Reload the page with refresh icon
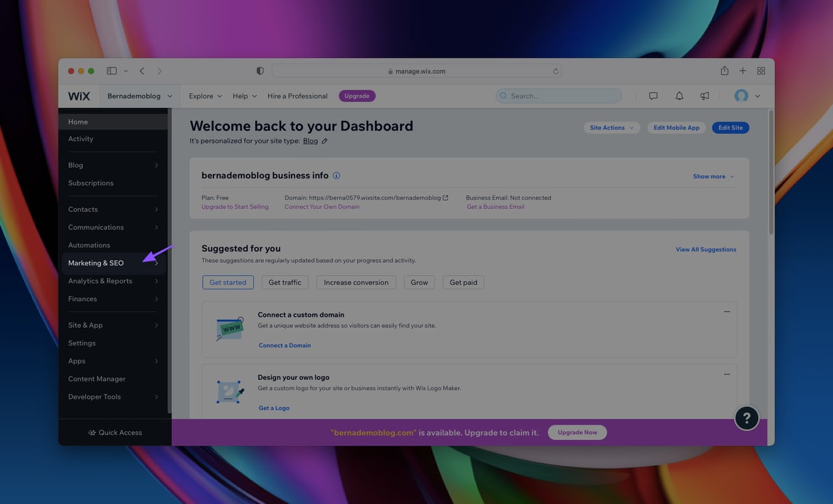Viewport: 833px width, 504px height. [x=555, y=71]
